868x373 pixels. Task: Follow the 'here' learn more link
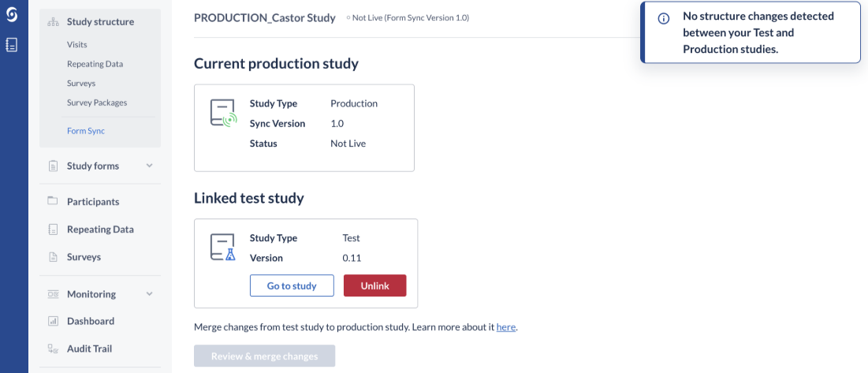pyautogui.click(x=505, y=326)
